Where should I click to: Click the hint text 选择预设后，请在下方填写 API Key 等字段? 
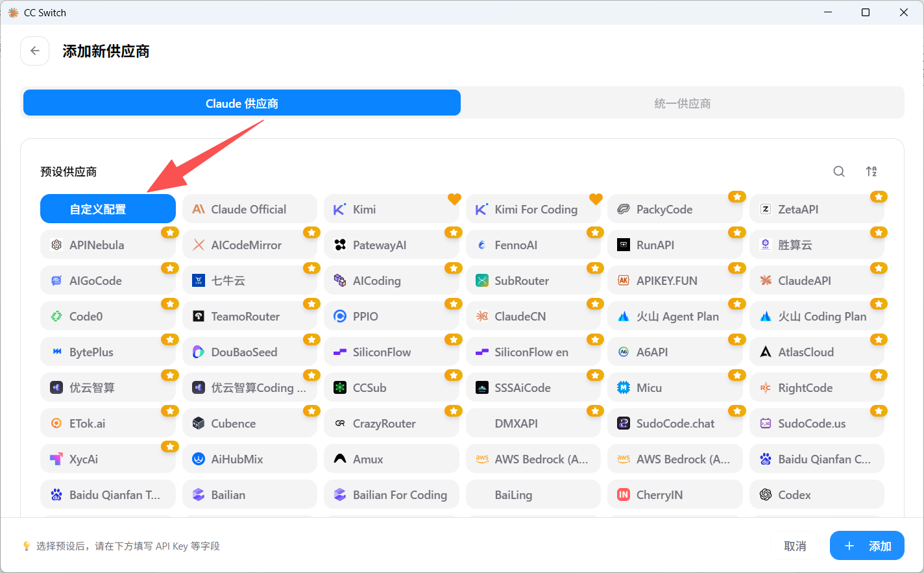(x=128, y=546)
